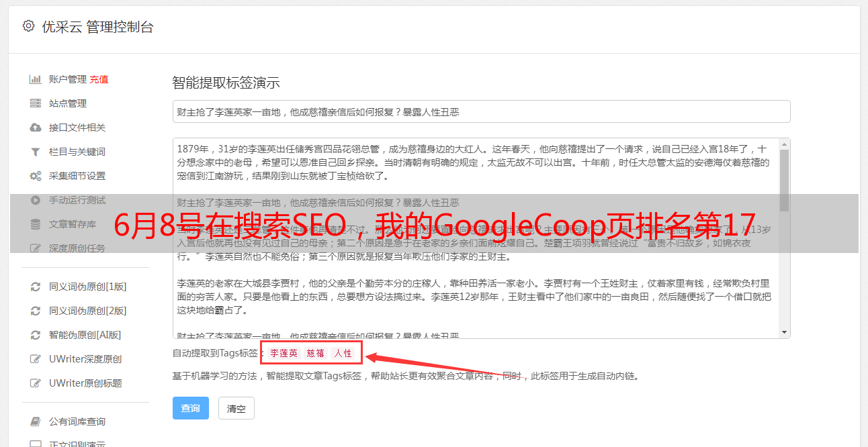
Task: Click the server icon for 站点管理
Action: 36,103
